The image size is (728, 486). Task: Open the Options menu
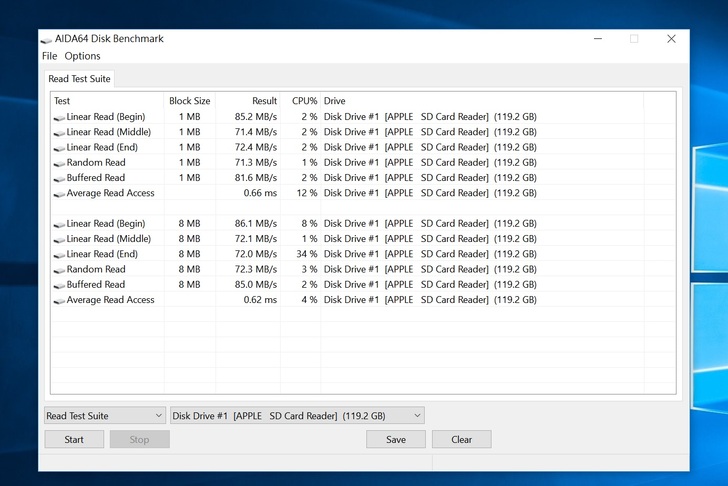coord(83,56)
